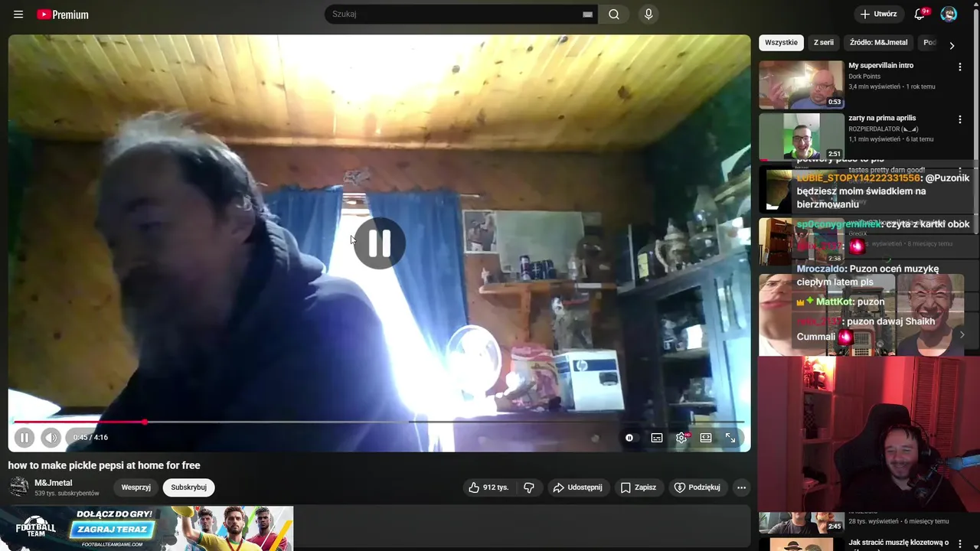Click Wesprzyj join button
This screenshot has height=551, width=980.
pos(136,487)
